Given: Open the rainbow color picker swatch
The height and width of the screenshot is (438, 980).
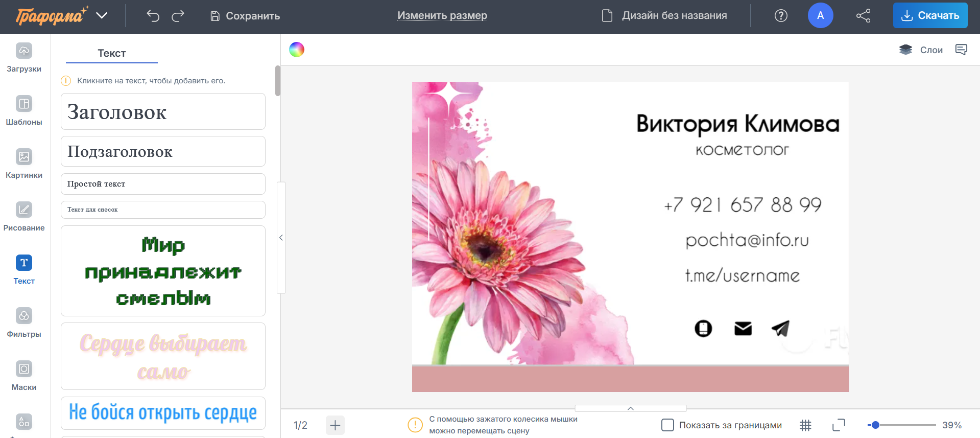Looking at the screenshot, I should [297, 50].
